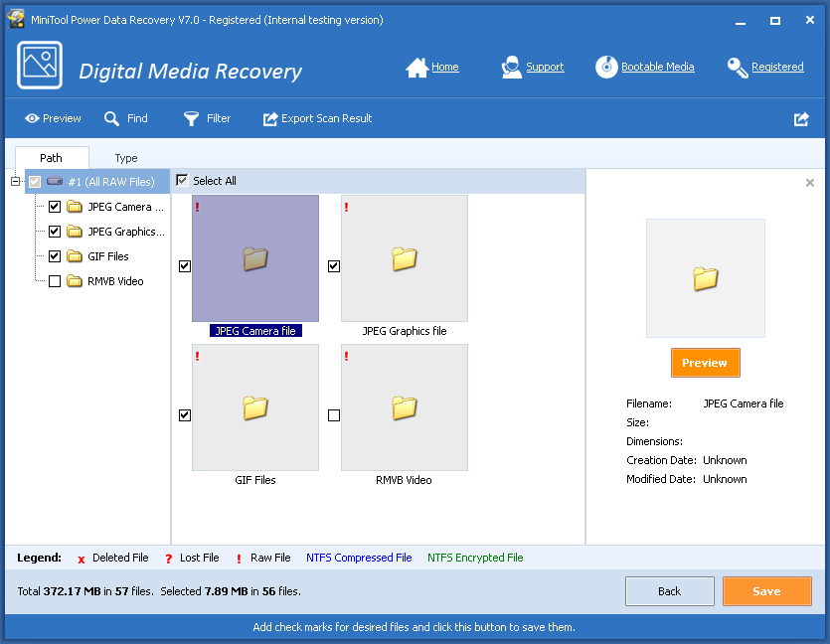This screenshot has width=830, height=644.
Task: Click the 'NTFS Compressed File' legend text
Action: click(359, 558)
